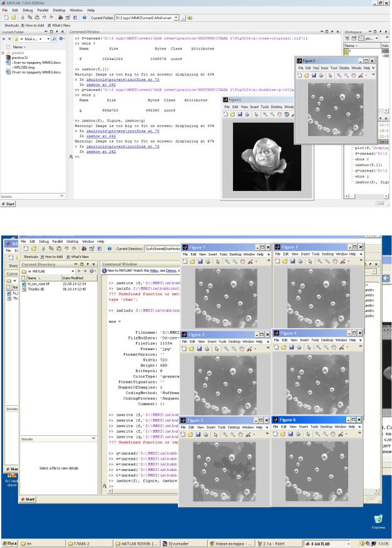Click the Zoom In icon in Figure 2 beside the rose
Viewport: 392px width, 548px height.
[x=339, y=75]
